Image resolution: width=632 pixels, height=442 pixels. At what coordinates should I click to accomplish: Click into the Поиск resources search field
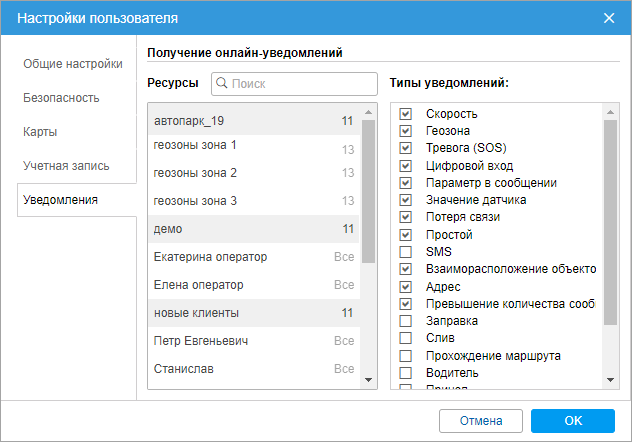[294, 84]
